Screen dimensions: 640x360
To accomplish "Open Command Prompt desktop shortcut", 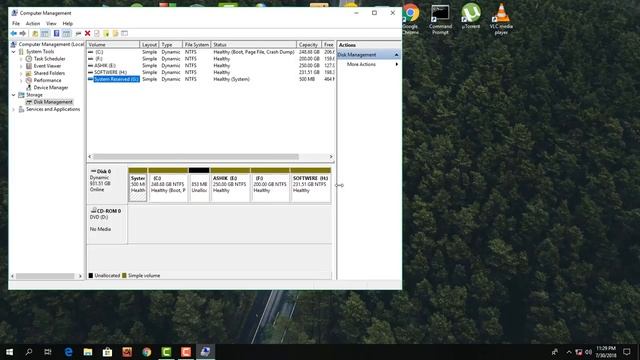I will (440, 18).
